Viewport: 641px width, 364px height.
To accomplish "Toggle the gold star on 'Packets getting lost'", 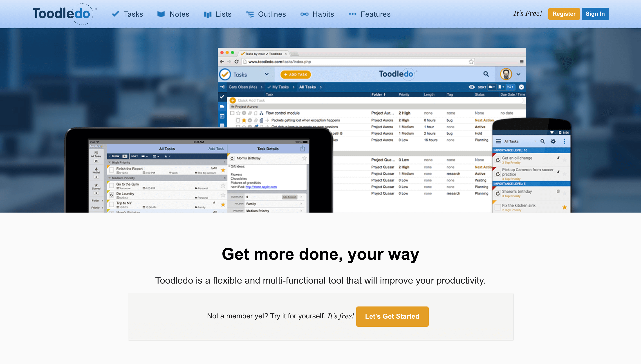I will pyautogui.click(x=244, y=120).
